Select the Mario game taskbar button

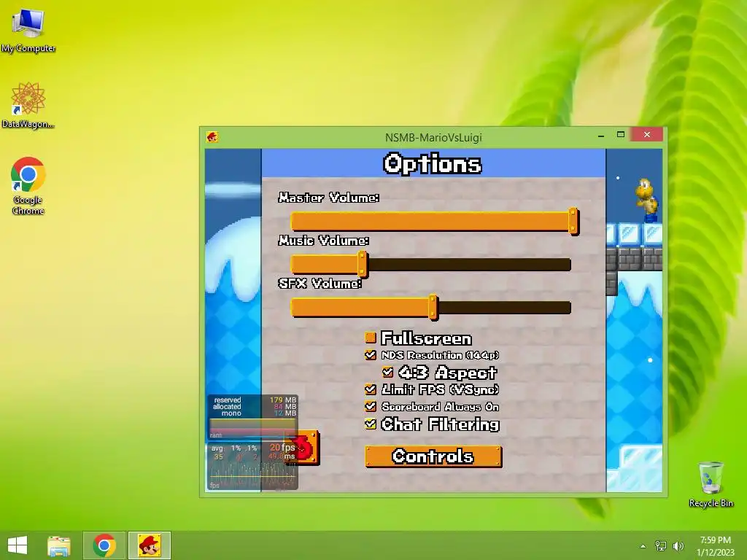pyautogui.click(x=149, y=545)
